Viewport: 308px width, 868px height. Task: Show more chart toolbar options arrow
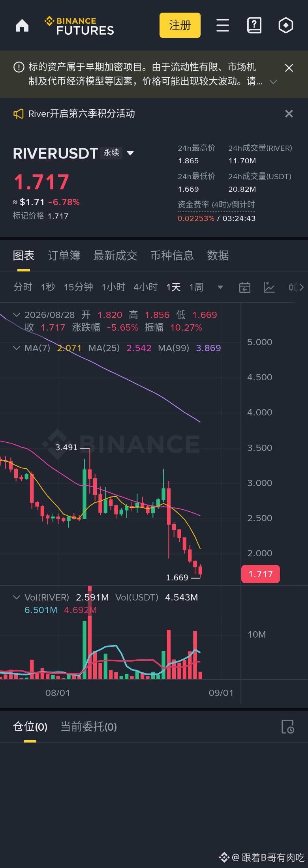(x=302, y=287)
